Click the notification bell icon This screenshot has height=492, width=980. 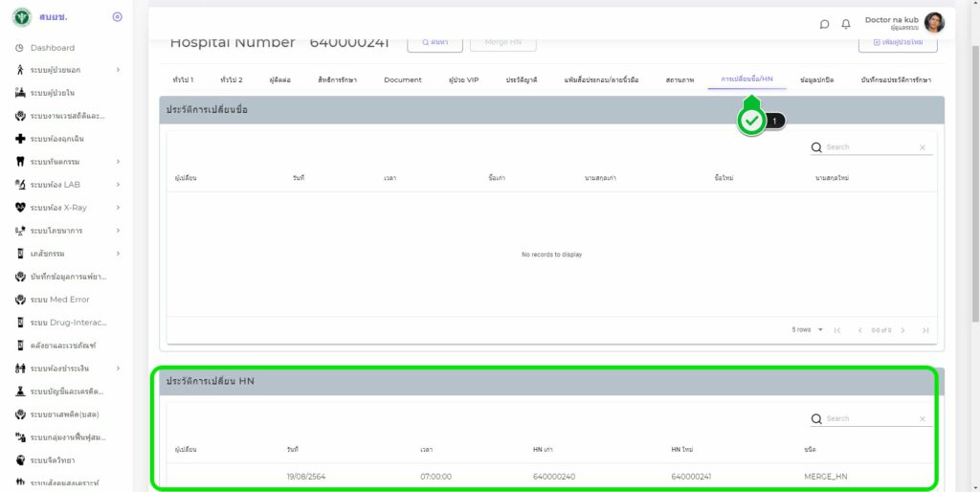pyautogui.click(x=846, y=24)
